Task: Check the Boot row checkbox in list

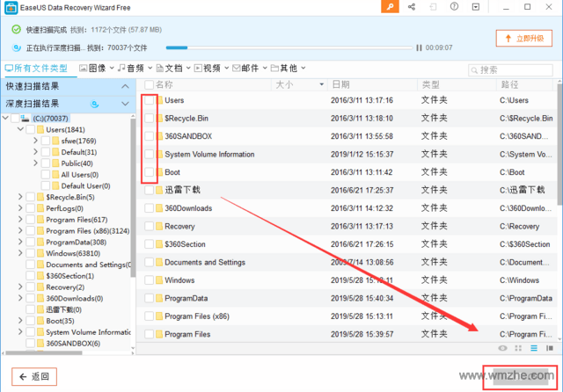Action: 149,171
